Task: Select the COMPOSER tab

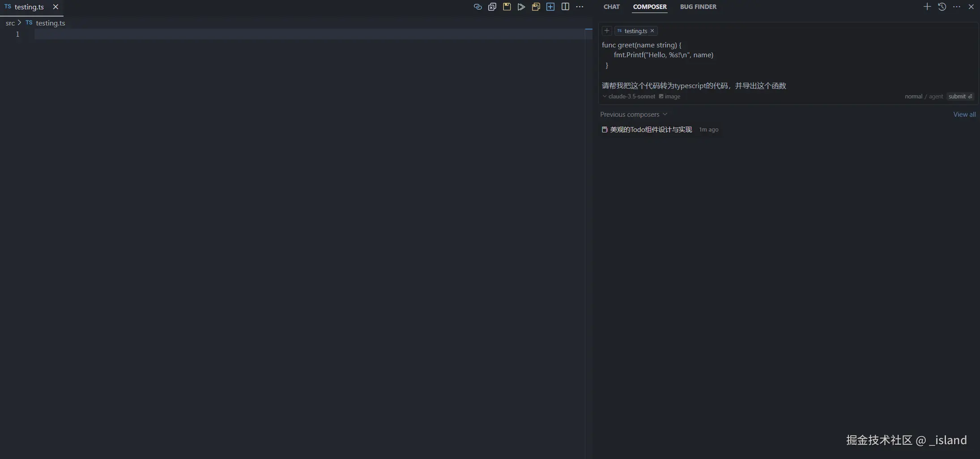Action: coord(650,7)
